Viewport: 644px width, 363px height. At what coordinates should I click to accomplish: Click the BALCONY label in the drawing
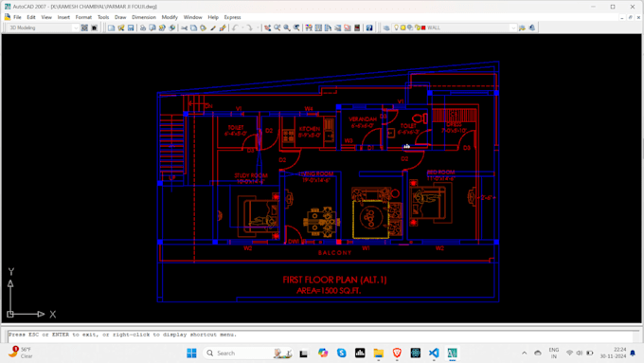point(335,253)
